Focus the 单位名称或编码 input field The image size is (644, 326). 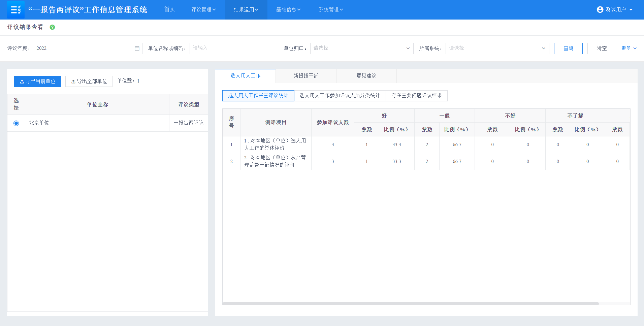[x=234, y=48]
